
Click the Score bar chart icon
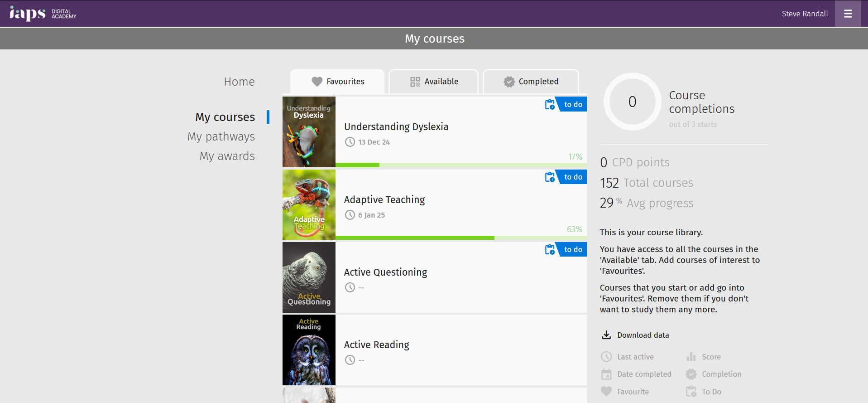pos(691,357)
